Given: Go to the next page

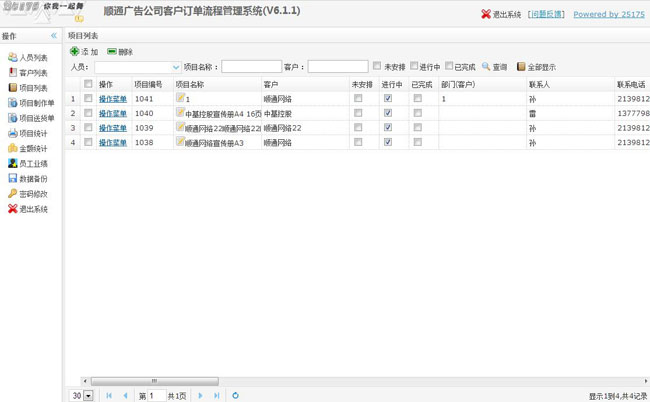Looking at the screenshot, I should click(x=200, y=395).
